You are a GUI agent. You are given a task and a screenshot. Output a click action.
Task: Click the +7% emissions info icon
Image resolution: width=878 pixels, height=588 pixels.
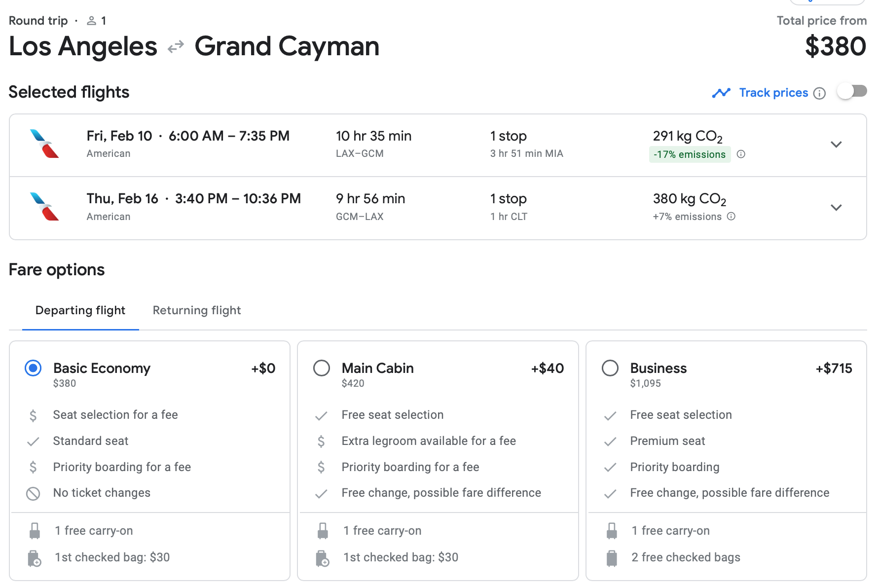point(732,216)
